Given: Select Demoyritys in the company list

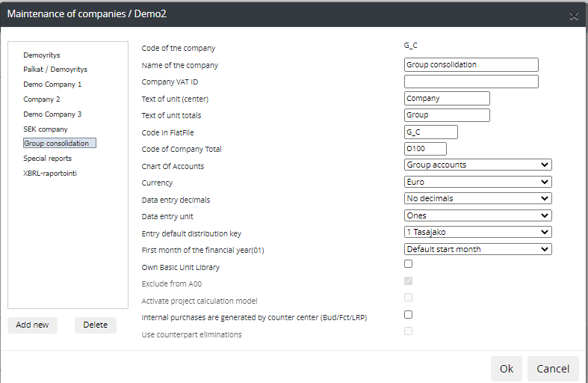Looking at the screenshot, I should [42, 55].
